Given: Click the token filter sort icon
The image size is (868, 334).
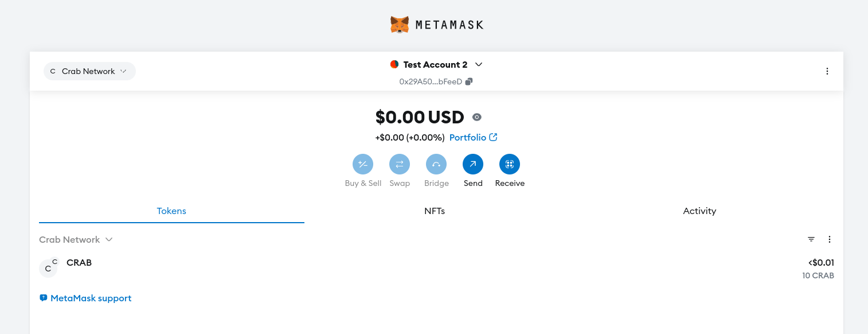Looking at the screenshot, I should (811, 239).
